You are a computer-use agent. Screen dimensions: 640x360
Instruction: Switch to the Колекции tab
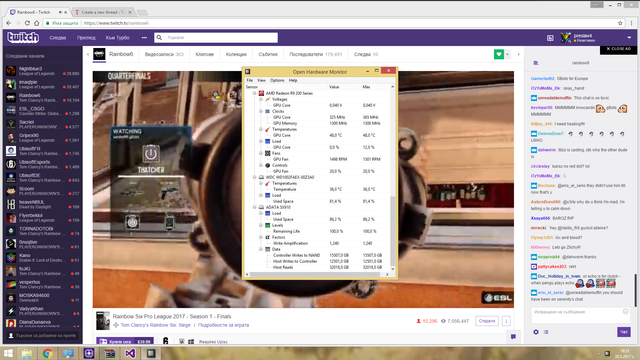point(236,54)
